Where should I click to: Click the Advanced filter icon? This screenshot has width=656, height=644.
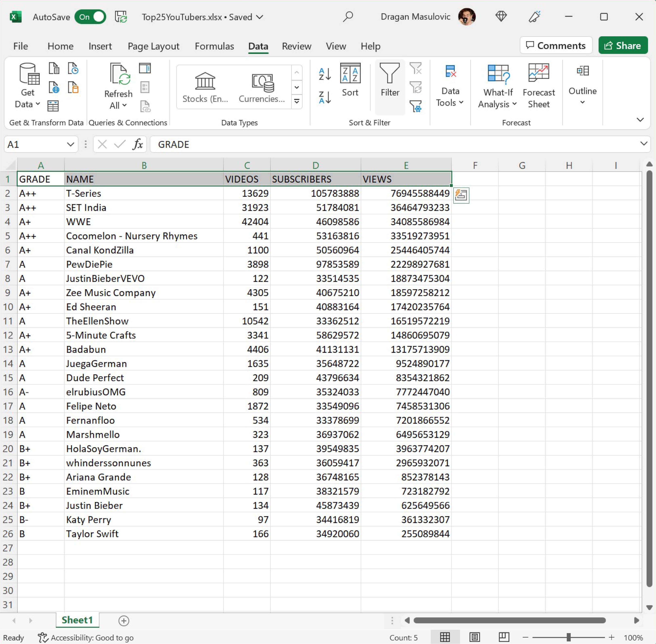(415, 106)
